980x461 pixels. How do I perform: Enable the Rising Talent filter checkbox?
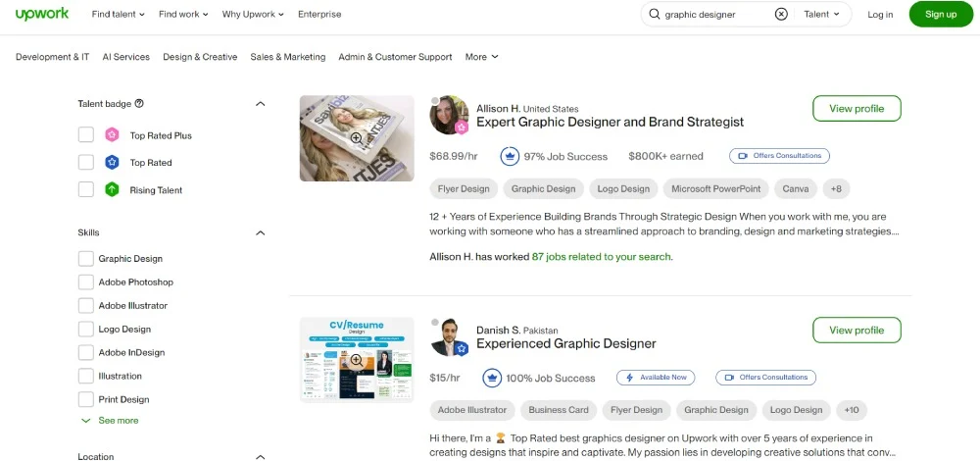click(x=86, y=190)
